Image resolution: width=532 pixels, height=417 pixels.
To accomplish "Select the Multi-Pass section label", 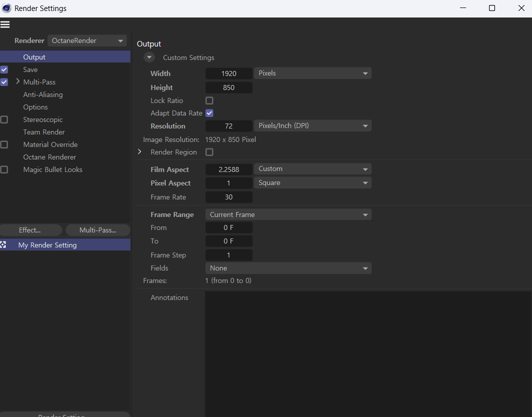I will pyautogui.click(x=39, y=82).
